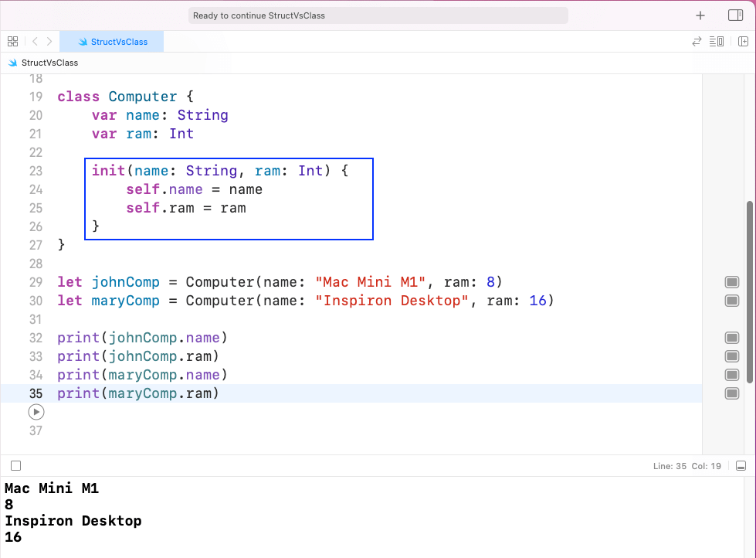The height and width of the screenshot is (558, 756).
Task: Show result for print(johnComp.name)
Action: [x=732, y=338]
